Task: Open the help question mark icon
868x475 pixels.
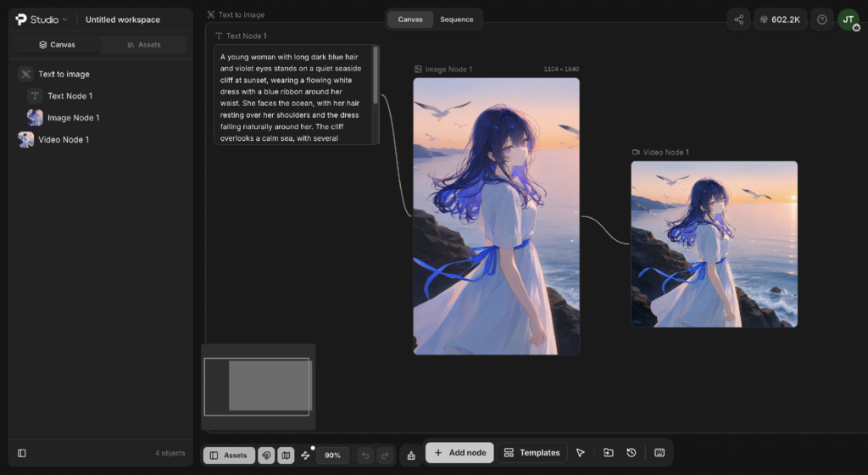Action: [822, 20]
